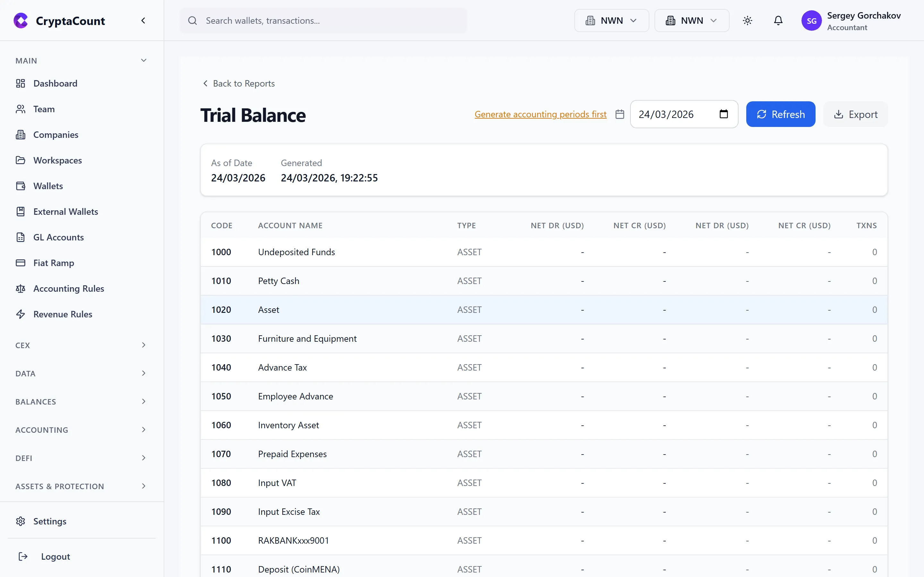Toggle light/dark theme with the sun icon
Viewport: 924px width, 577px height.
point(747,21)
